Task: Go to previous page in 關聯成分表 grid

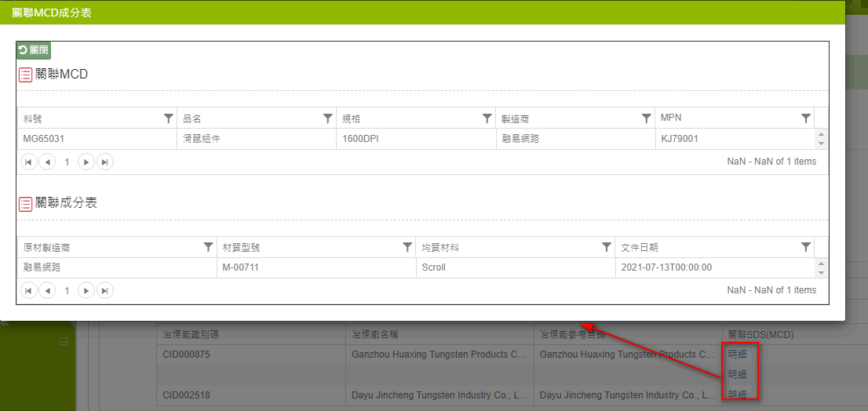Action: (47, 291)
